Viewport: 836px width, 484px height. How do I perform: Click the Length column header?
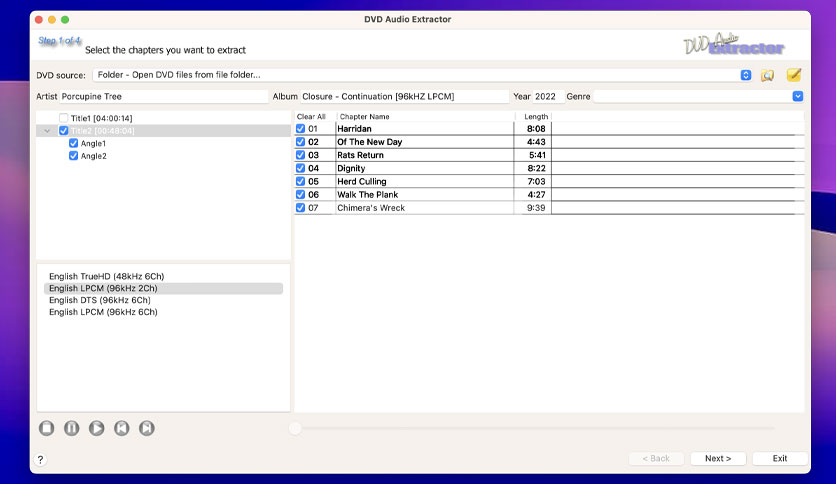tap(536, 117)
